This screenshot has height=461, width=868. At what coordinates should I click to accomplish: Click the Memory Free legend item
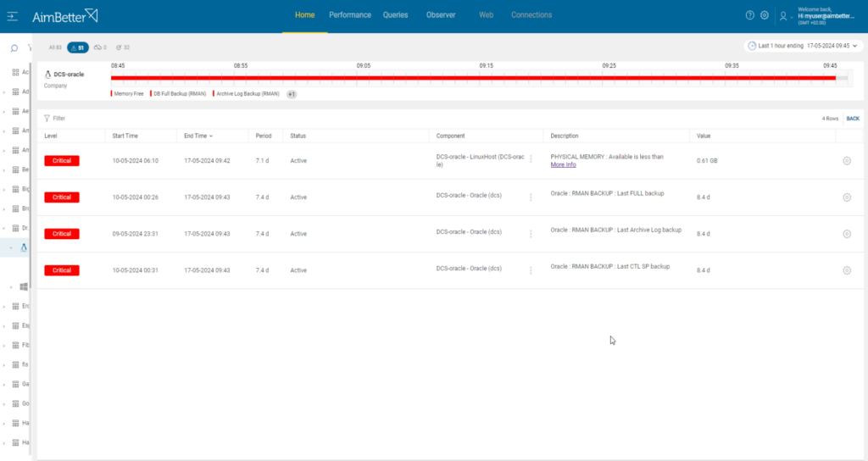point(127,94)
